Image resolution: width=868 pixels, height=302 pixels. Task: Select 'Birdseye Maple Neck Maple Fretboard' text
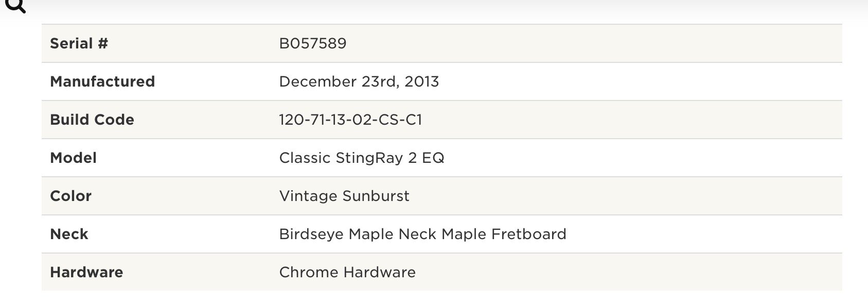422,234
